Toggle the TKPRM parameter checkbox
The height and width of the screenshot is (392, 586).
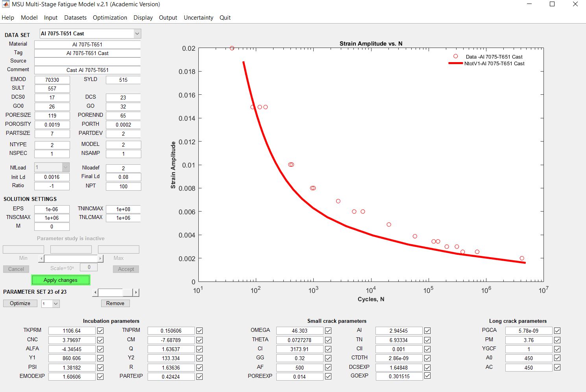(100, 331)
